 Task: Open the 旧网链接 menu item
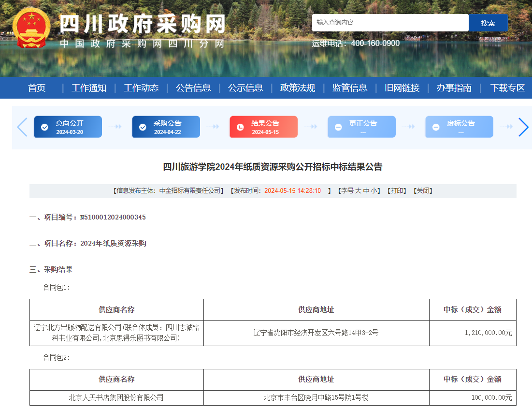(x=402, y=88)
